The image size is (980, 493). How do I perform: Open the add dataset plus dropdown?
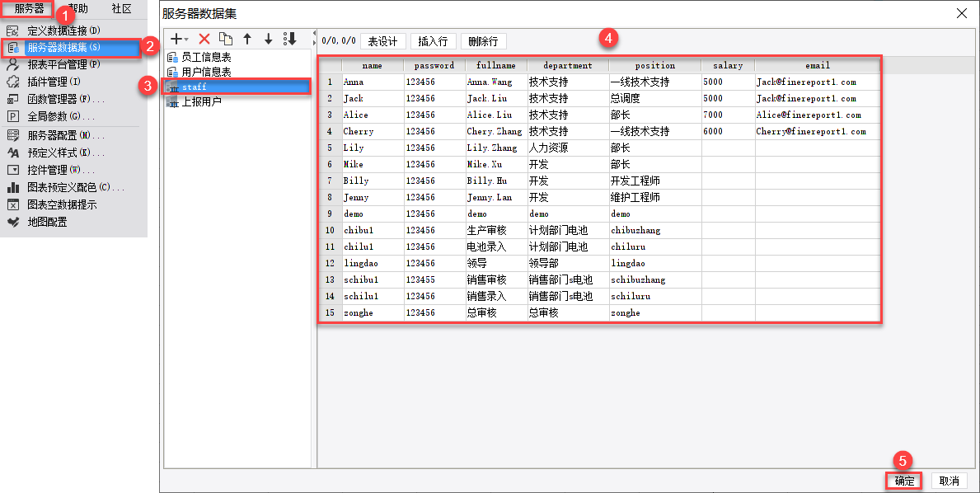click(x=180, y=40)
